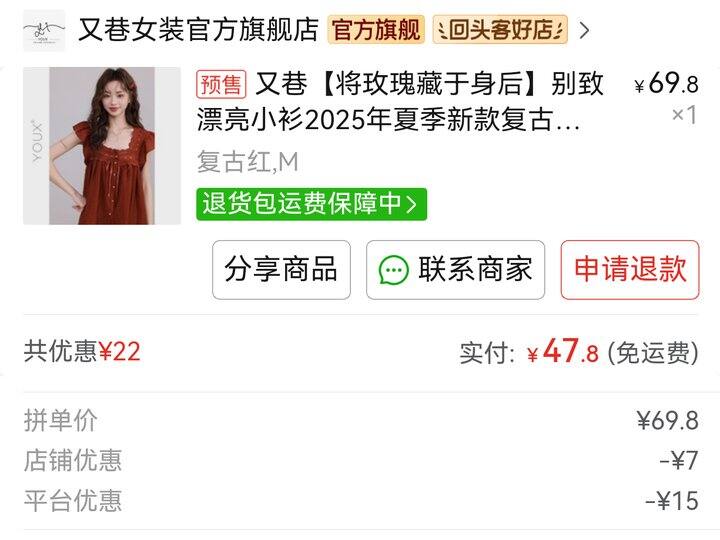Tap the 预售 presale tag
This screenshot has width=720, height=540.
coord(221,84)
